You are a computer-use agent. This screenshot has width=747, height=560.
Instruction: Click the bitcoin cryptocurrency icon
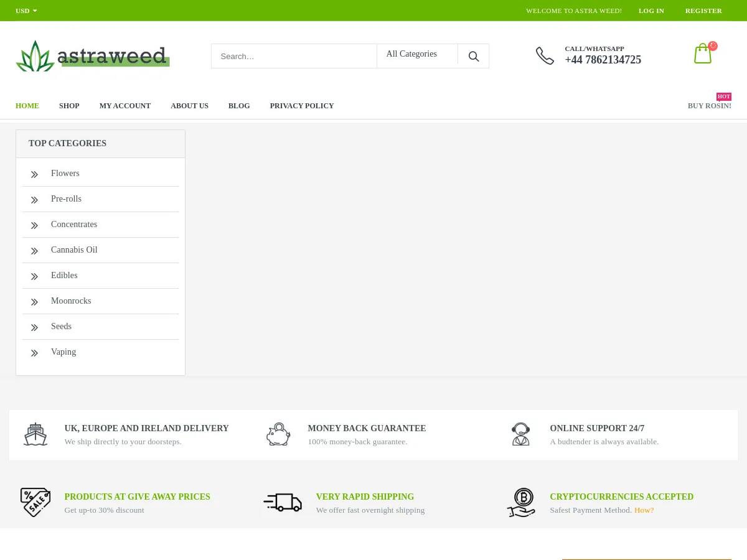[x=521, y=502]
